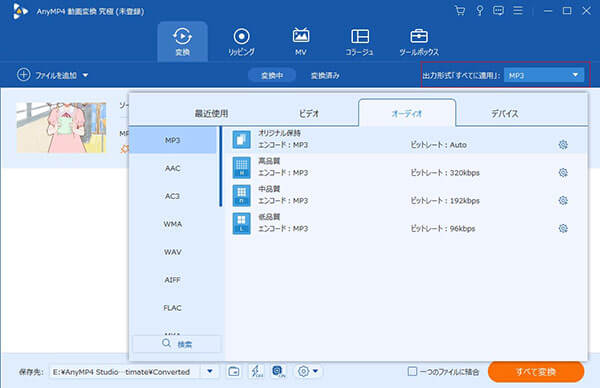600x388 pixels.
Task: Open settings gear for オリジナル保持 preset
Action: (563, 145)
